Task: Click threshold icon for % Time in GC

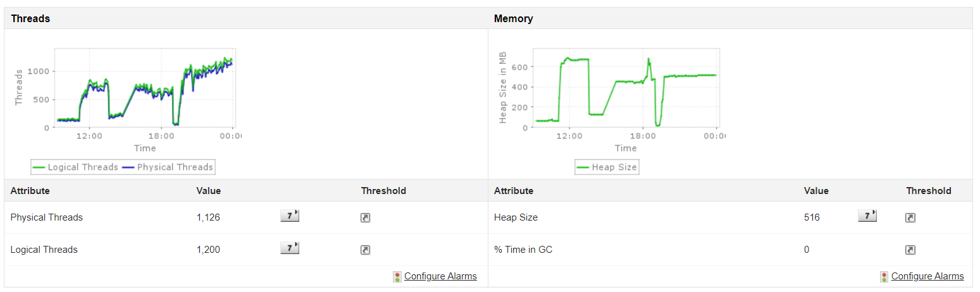Action: (x=910, y=250)
